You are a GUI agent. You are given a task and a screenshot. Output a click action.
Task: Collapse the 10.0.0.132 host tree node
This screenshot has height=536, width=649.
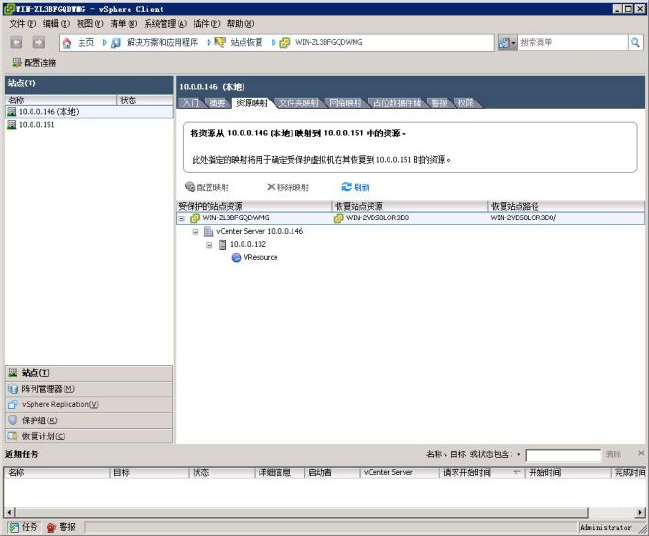[209, 244]
